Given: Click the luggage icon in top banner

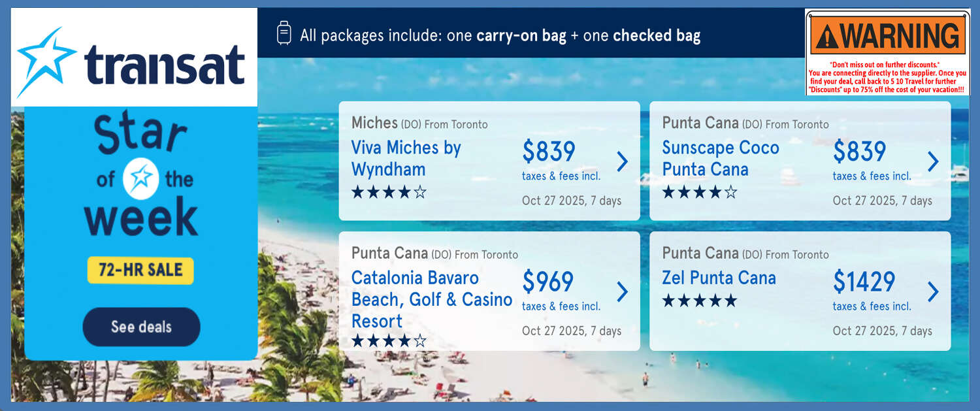Looking at the screenshot, I should [x=284, y=33].
